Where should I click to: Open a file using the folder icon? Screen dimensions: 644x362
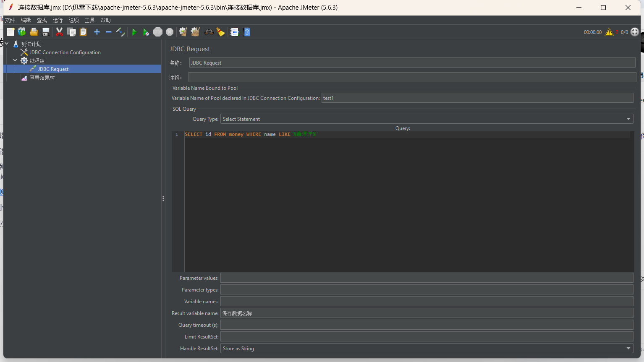(34, 32)
